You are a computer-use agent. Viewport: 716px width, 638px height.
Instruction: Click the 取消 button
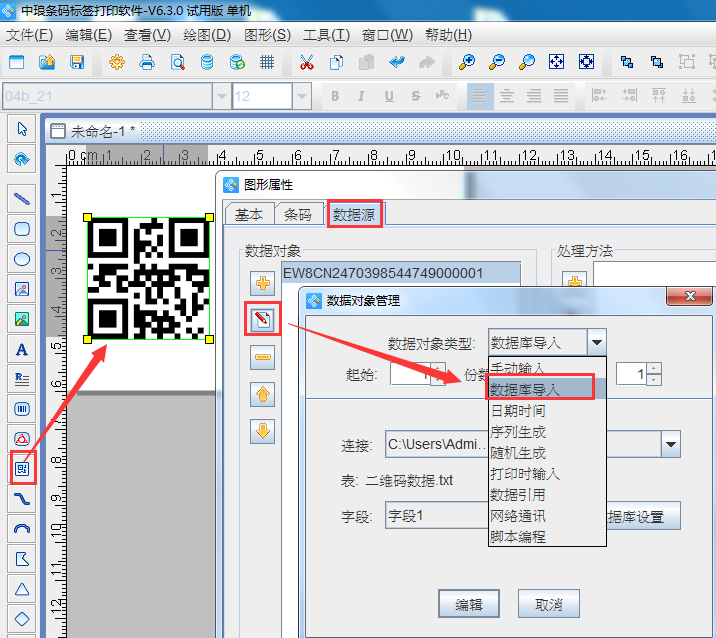[548, 604]
